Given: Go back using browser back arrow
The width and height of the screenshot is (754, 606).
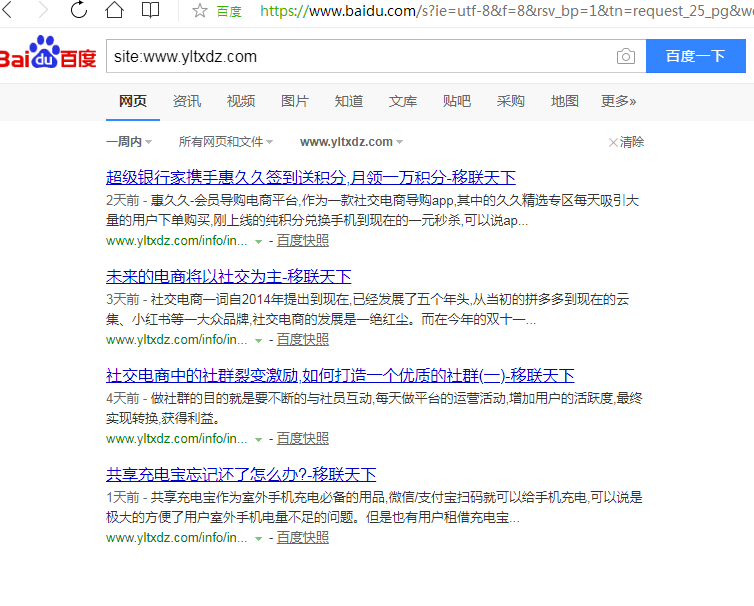Looking at the screenshot, I should pos(7,10).
